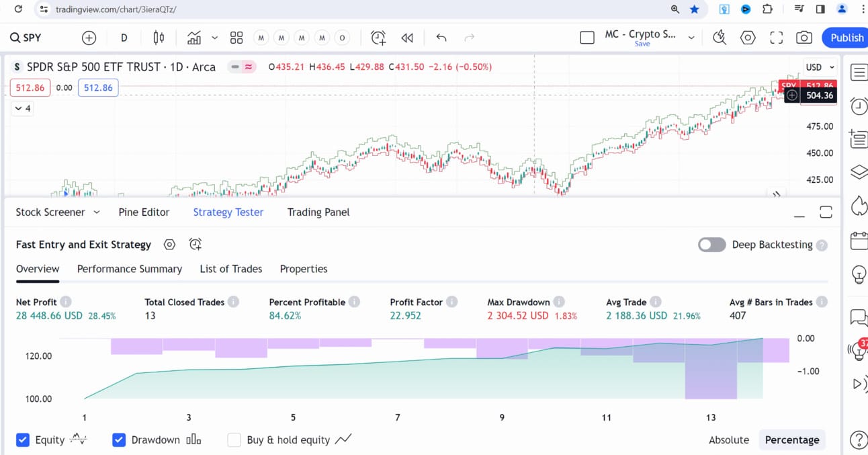The width and height of the screenshot is (868, 455).
Task: Expand favorite indicators chevron next to Indicators
Action: (215, 38)
